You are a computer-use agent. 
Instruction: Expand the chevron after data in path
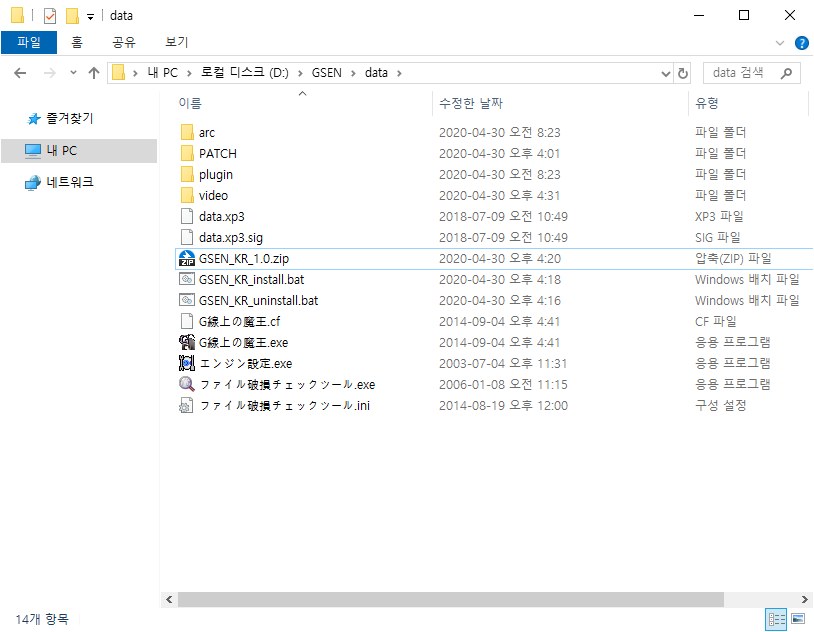(399, 73)
